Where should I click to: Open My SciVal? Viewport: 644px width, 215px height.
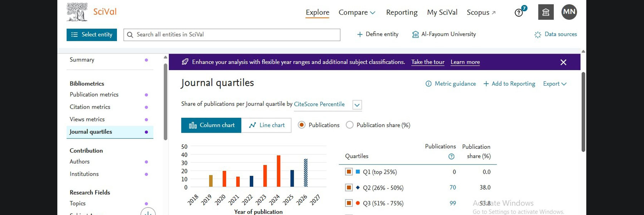point(442,13)
